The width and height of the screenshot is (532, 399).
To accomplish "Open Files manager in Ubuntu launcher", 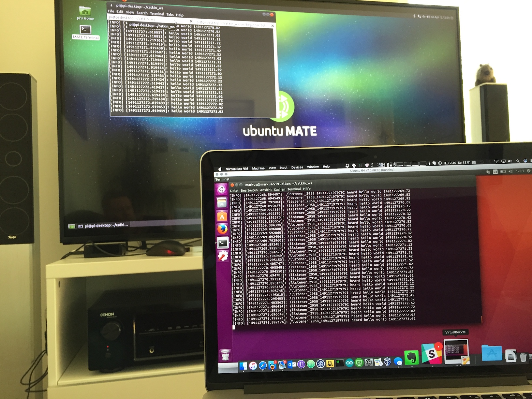I will pyautogui.click(x=222, y=203).
